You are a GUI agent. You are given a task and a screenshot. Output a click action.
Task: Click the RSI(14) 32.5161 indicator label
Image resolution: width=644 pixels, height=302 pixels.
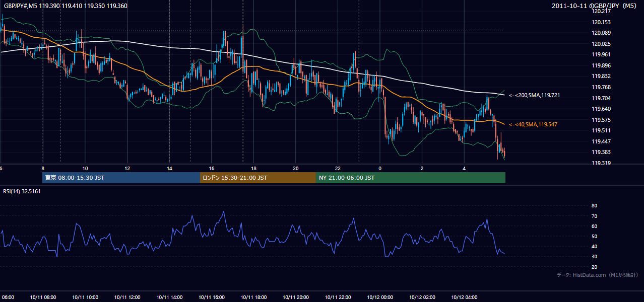coord(22,191)
